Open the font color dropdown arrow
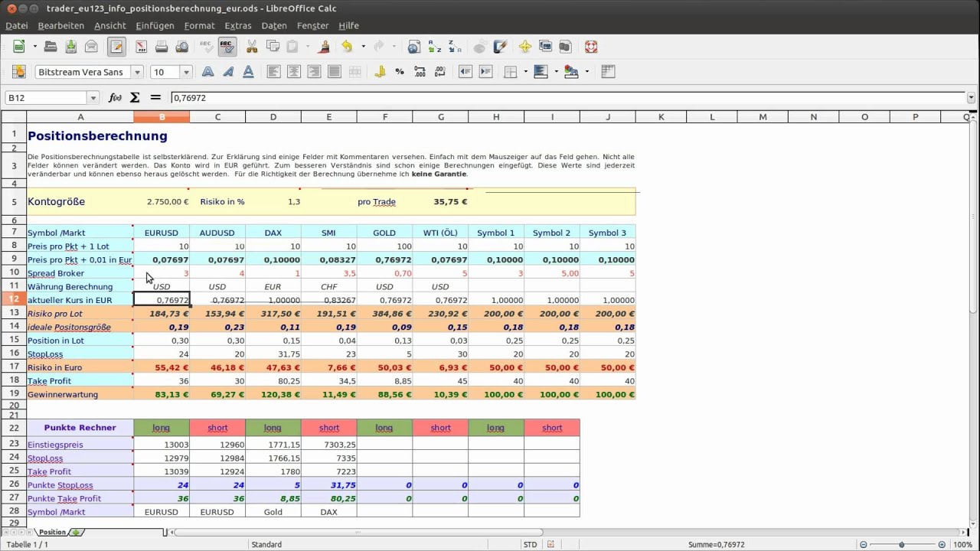 pos(586,72)
